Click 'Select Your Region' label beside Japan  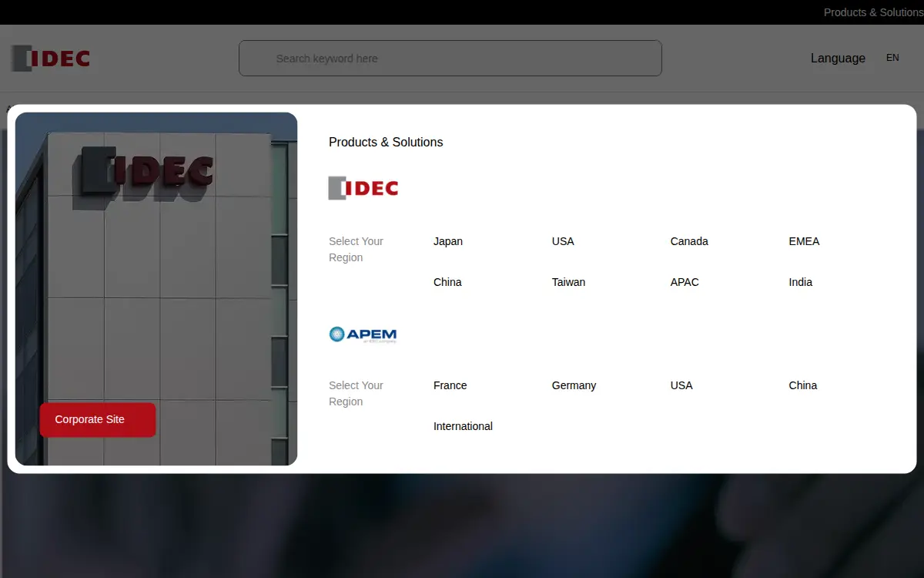pos(356,249)
